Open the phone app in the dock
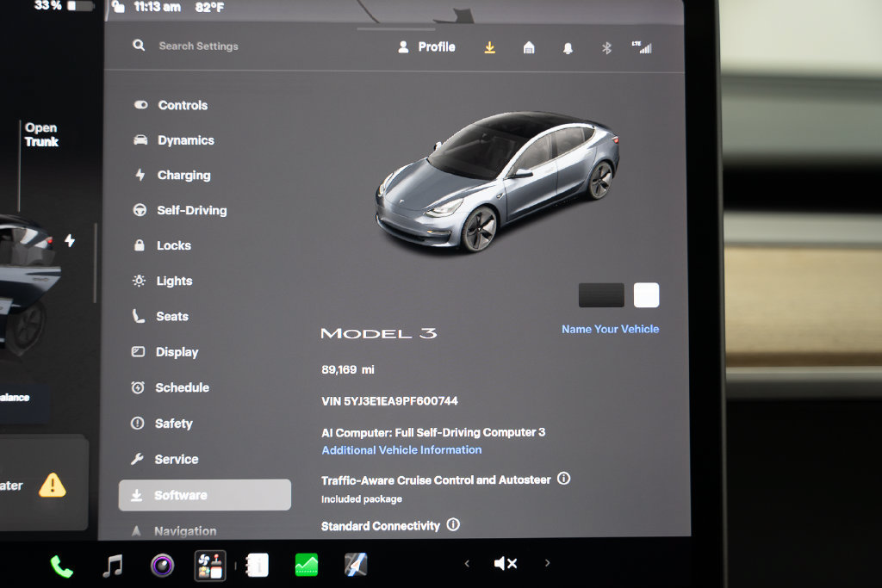This screenshot has width=882, height=588. (61, 566)
